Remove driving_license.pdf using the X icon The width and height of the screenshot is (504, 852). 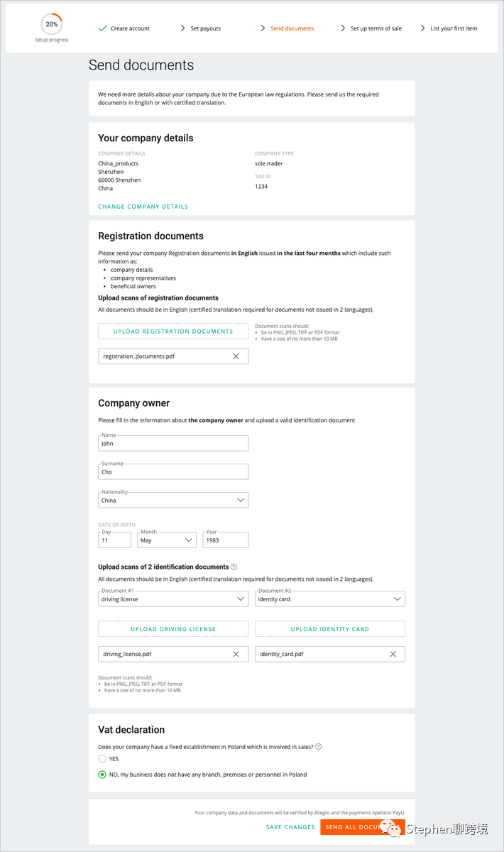[x=236, y=654]
